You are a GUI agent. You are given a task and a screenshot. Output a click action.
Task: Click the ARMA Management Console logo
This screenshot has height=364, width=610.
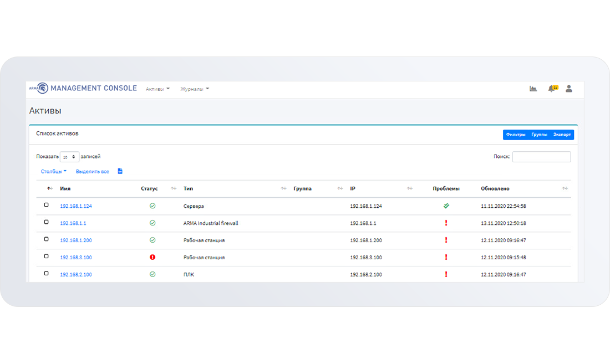pos(83,89)
